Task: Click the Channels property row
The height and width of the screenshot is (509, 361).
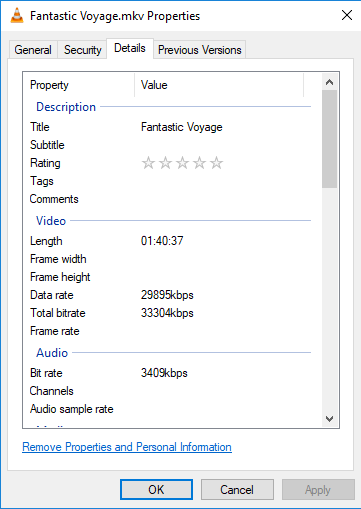Action: click(x=167, y=391)
